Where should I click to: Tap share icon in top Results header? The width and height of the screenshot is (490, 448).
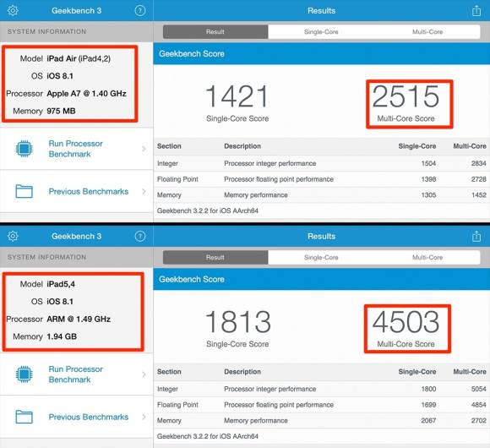[x=476, y=11]
